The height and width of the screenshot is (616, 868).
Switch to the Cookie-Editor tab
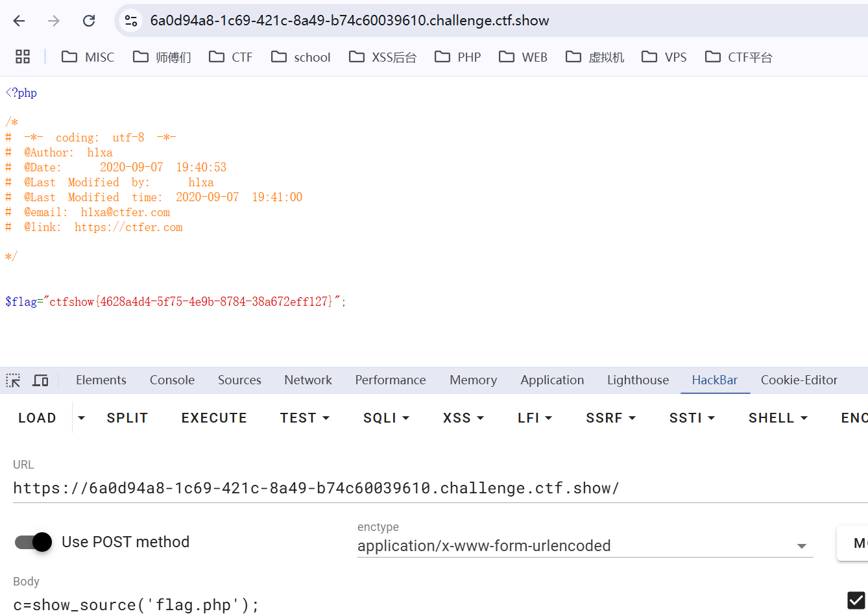(x=799, y=380)
